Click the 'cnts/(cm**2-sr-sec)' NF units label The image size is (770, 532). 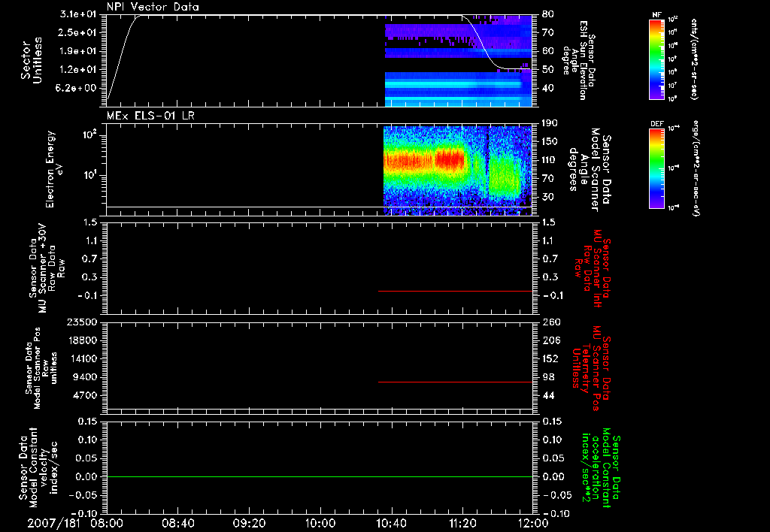[x=694, y=59]
